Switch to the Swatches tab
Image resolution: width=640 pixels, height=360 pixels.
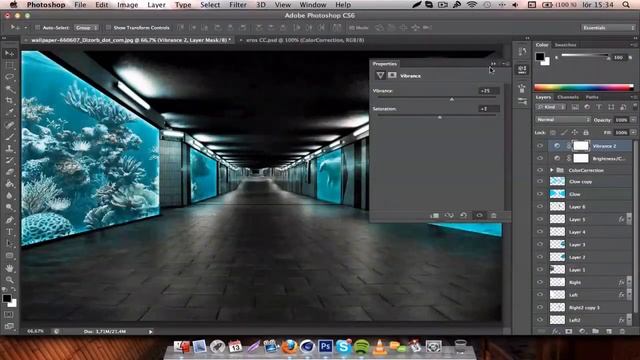coord(565,45)
